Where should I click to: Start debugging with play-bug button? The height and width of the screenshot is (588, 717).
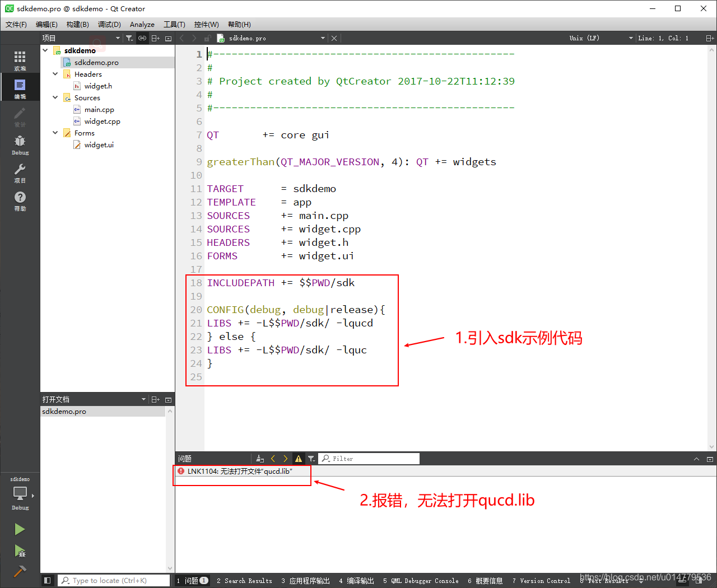[20, 550]
